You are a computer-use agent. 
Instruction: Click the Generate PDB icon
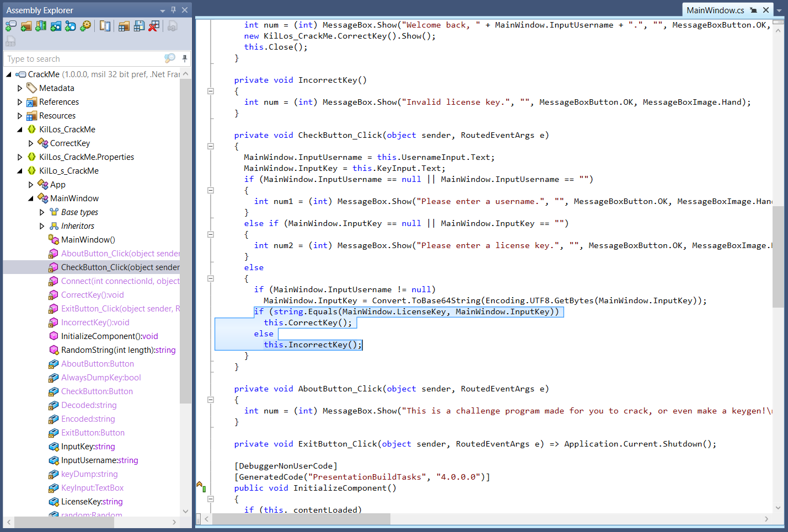(10, 41)
